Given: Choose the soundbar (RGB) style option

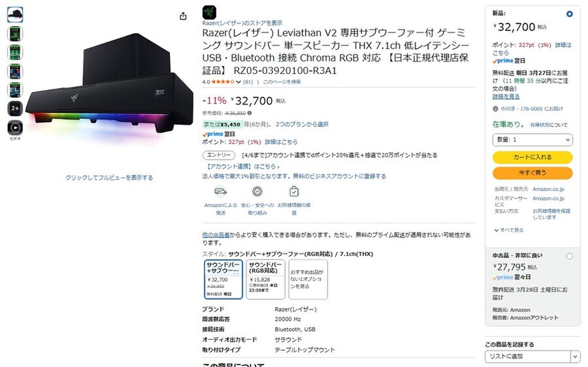Looking at the screenshot, I should pyautogui.click(x=265, y=279).
